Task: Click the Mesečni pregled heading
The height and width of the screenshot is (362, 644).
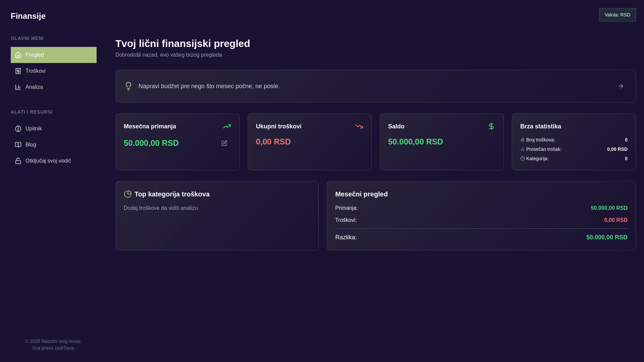Action: click(x=362, y=194)
